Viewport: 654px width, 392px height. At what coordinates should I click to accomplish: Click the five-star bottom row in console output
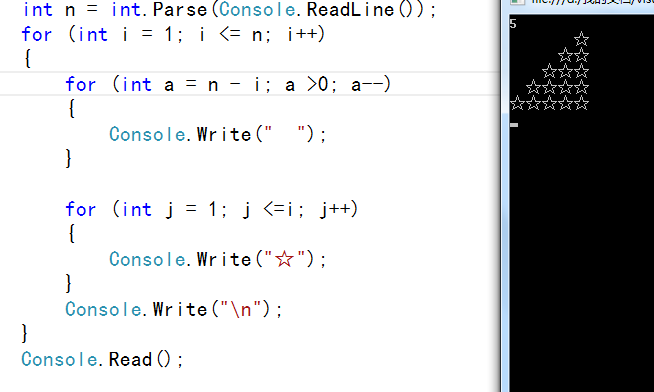pos(549,103)
